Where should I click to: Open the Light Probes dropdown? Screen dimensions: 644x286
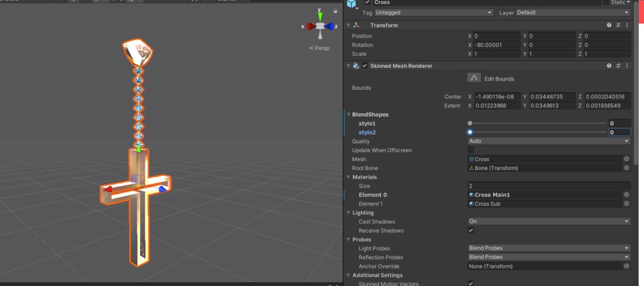click(x=549, y=248)
